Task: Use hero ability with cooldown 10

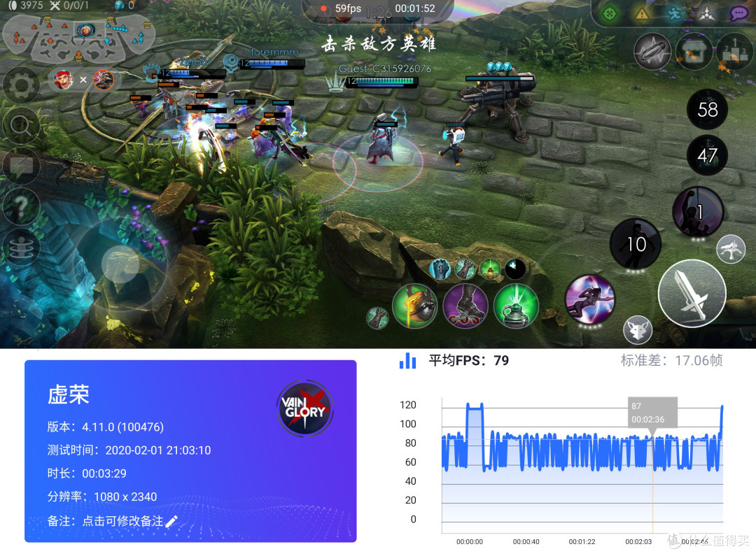Action: (636, 244)
